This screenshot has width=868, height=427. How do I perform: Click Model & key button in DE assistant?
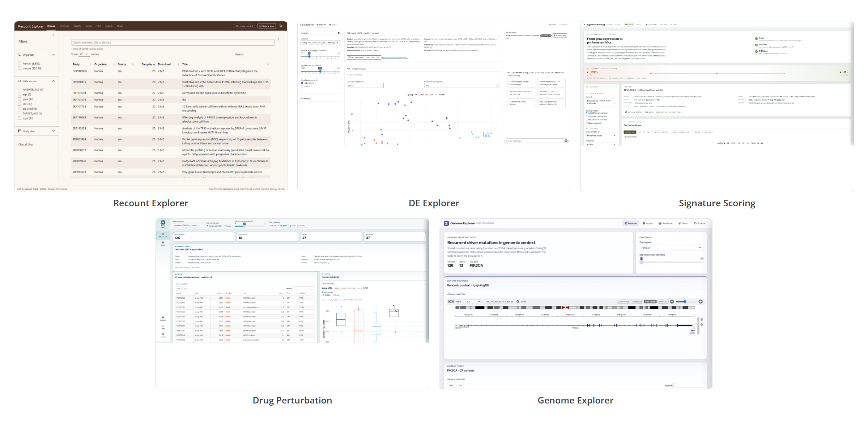click(x=560, y=35)
